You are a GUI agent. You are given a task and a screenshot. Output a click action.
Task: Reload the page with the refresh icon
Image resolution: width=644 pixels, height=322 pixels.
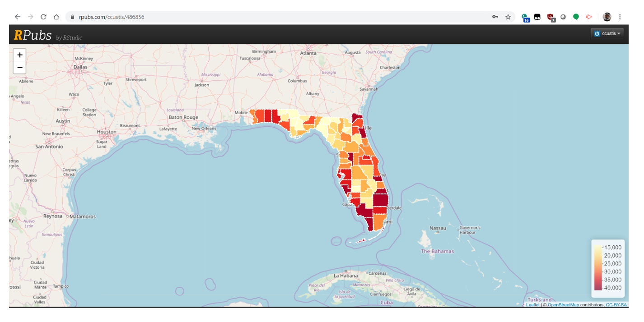click(43, 17)
